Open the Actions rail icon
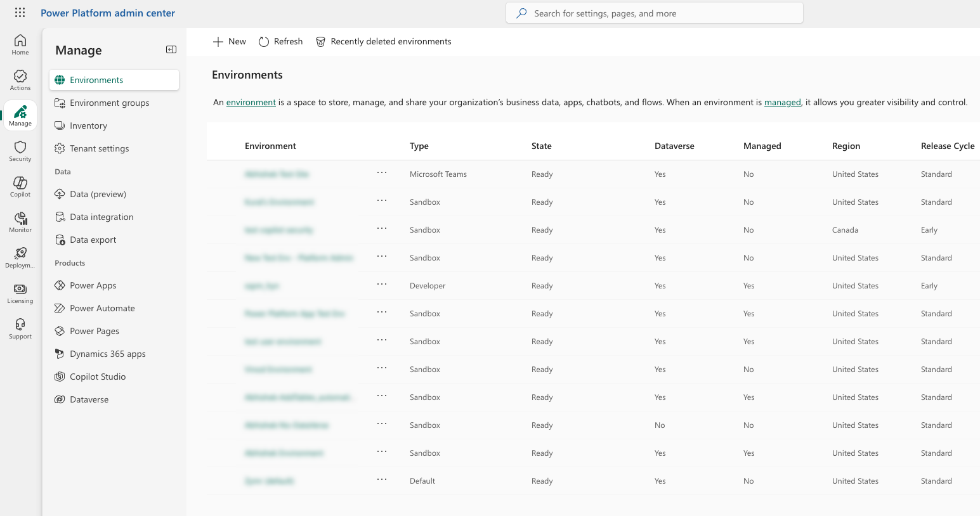Viewport: 980px width, 516px height. click(x=20, y=80)
